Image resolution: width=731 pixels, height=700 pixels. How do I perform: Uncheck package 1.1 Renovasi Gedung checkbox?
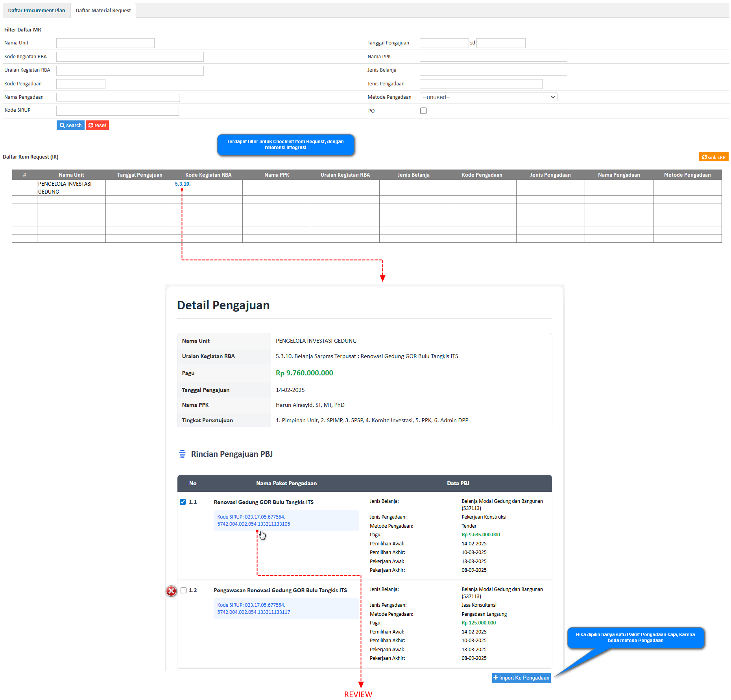click(x=183, y=502)
